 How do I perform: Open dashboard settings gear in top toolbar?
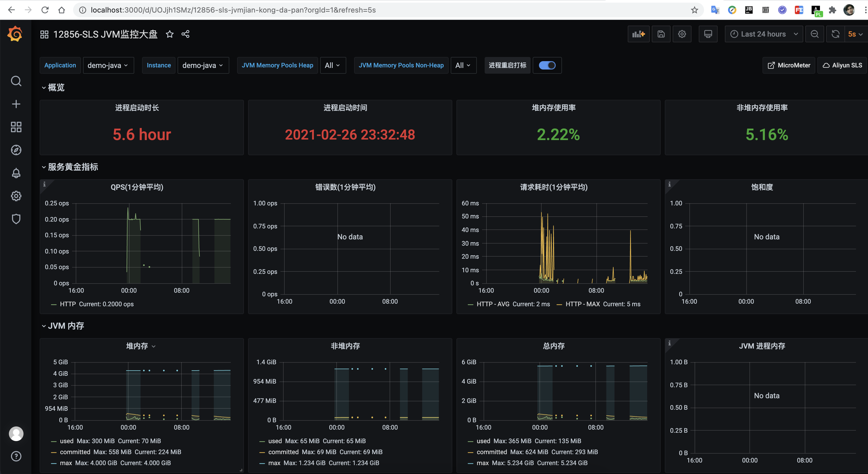(682, 34)
